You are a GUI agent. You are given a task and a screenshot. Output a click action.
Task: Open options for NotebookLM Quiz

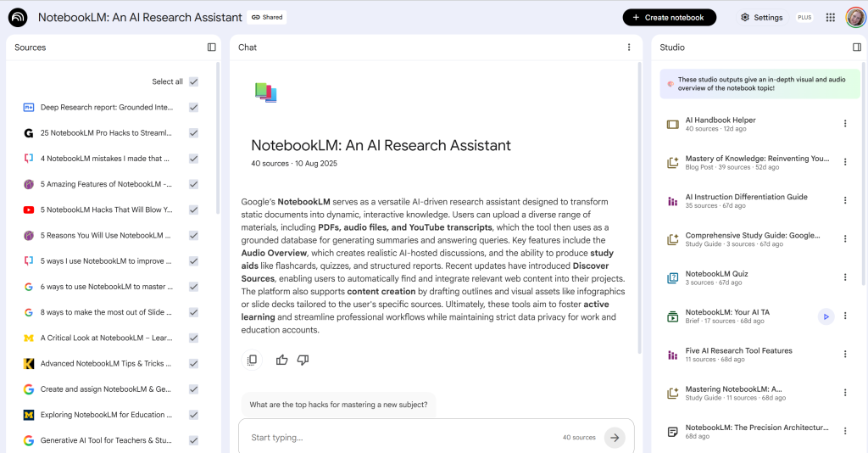[845, 277]
